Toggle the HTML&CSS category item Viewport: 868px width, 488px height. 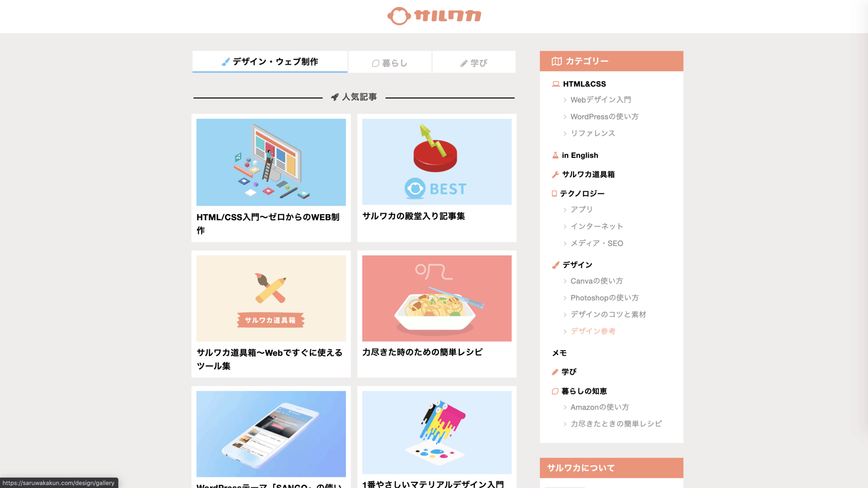pyautogui.click(x=585, y=84)
